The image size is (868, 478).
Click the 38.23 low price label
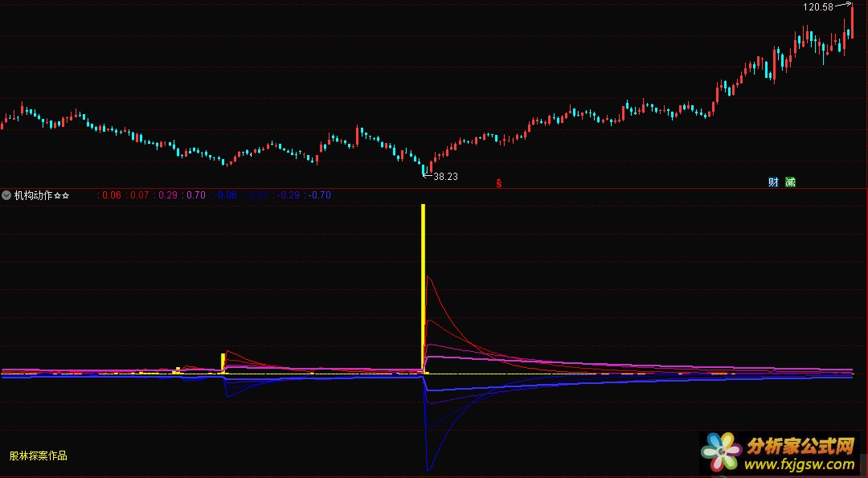(x=445, y=177)
